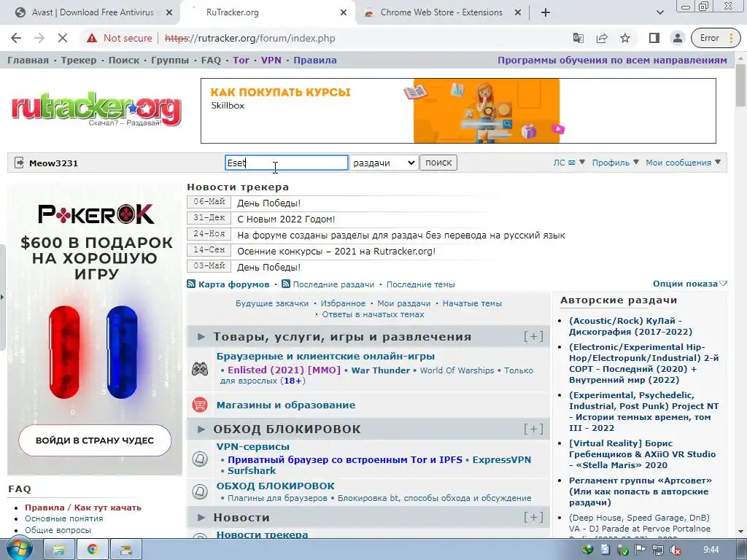Open the Not secure warning indicator
This screenshot has width=747, height=560.
click(119, 38)
